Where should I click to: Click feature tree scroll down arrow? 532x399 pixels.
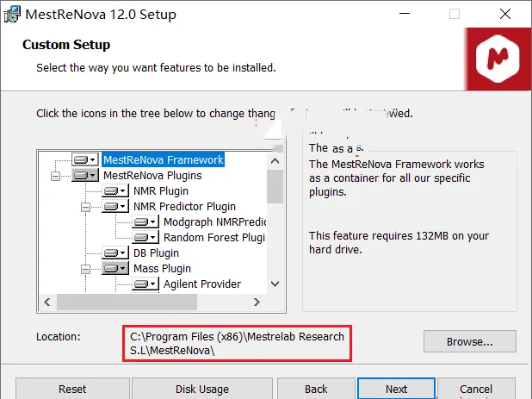275,284
